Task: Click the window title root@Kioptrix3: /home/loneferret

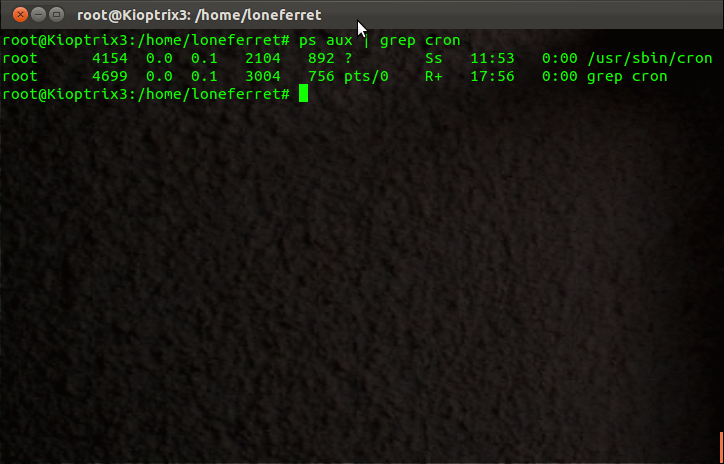Action: pos(199,15)
